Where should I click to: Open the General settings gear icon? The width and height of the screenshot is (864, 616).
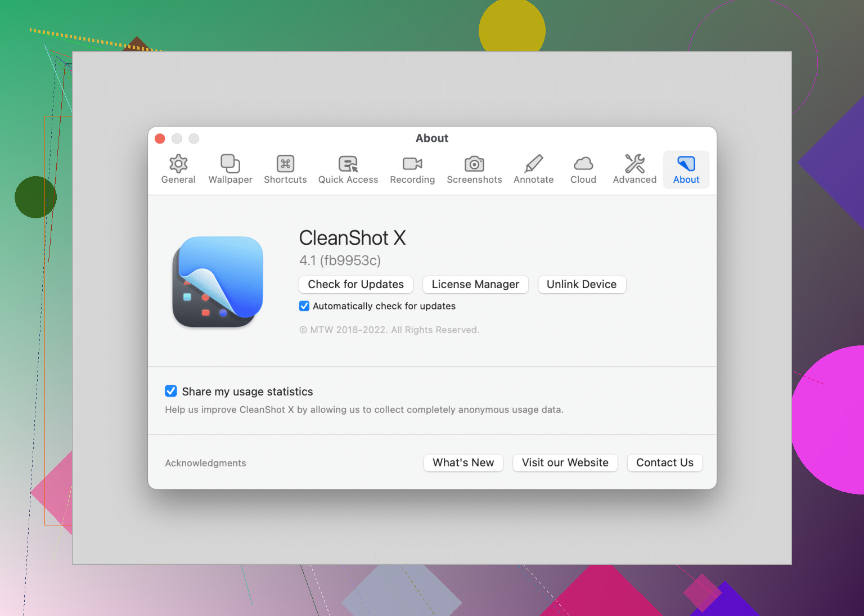pyautogui.click(x=178, y=164)
